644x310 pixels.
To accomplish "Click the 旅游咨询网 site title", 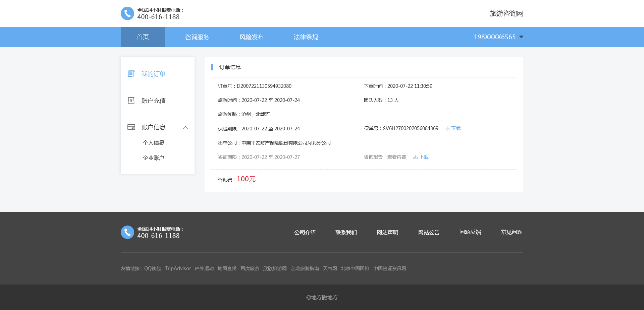I will click(x=506, y=13).
